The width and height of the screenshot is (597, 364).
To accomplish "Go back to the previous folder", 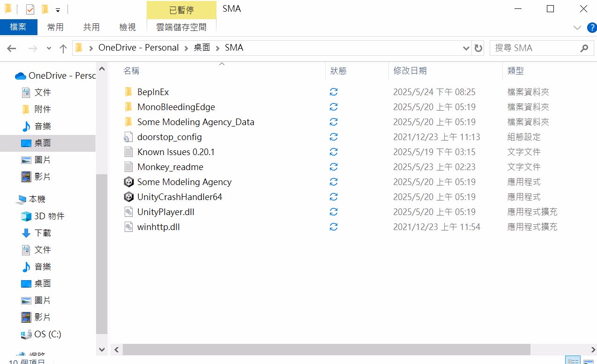I will [12, 48].
